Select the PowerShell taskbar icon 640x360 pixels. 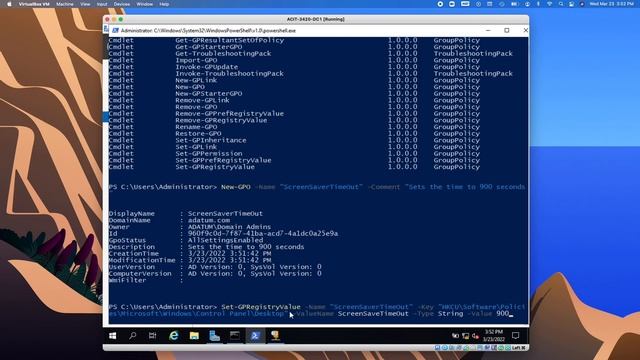point(255,336)
